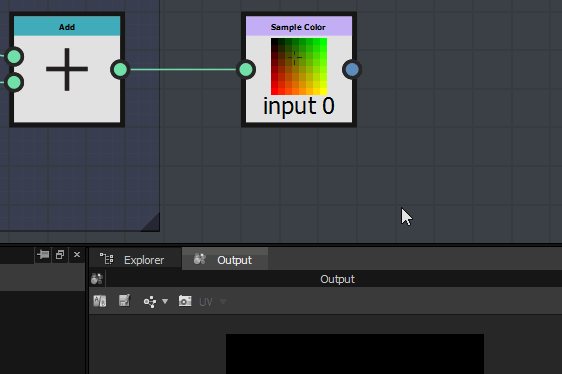Open the node graph icon's dropdown arrow

[x=165, y=302]
